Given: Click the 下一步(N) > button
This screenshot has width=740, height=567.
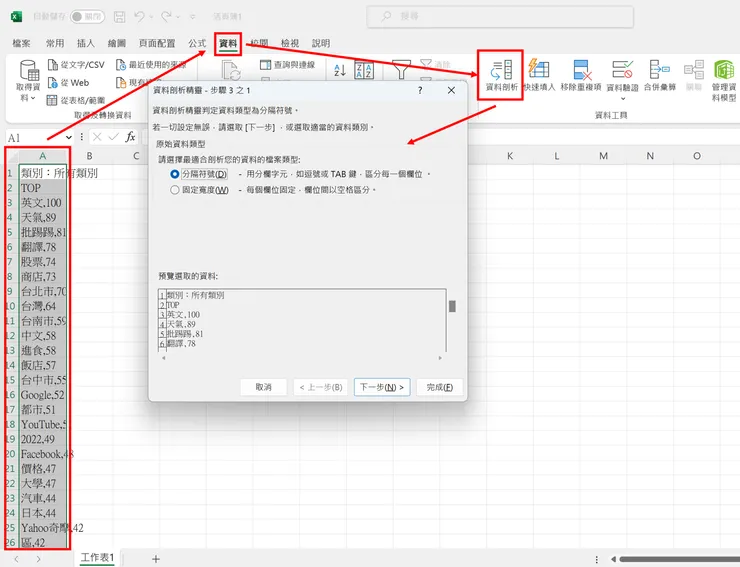Looking at the screenshot, I should click(382, 387).
